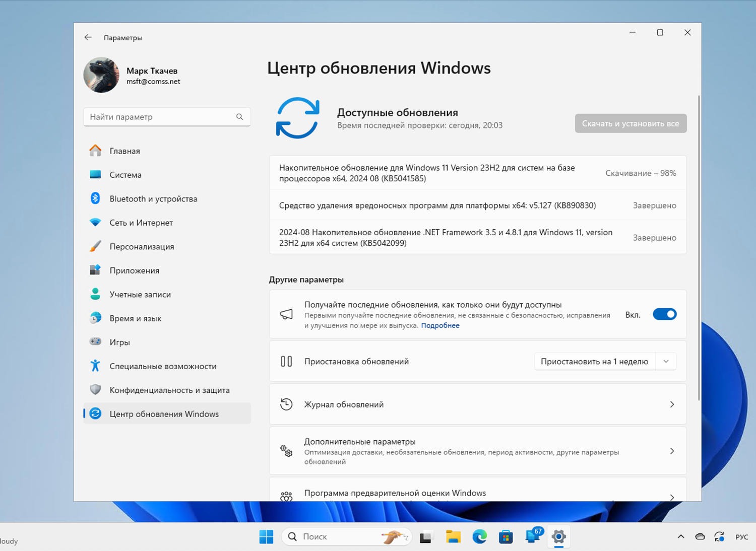The width and height of the screenshot is (756, 551).
Task: Click the Журнал обновлений history icon
Action: (x=286, y=404)
